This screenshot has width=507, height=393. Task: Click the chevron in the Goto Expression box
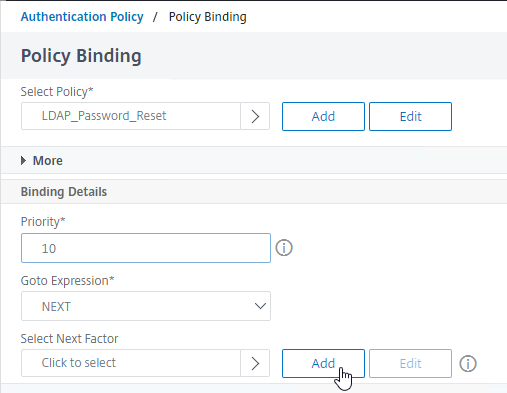(x=260, y=306)
